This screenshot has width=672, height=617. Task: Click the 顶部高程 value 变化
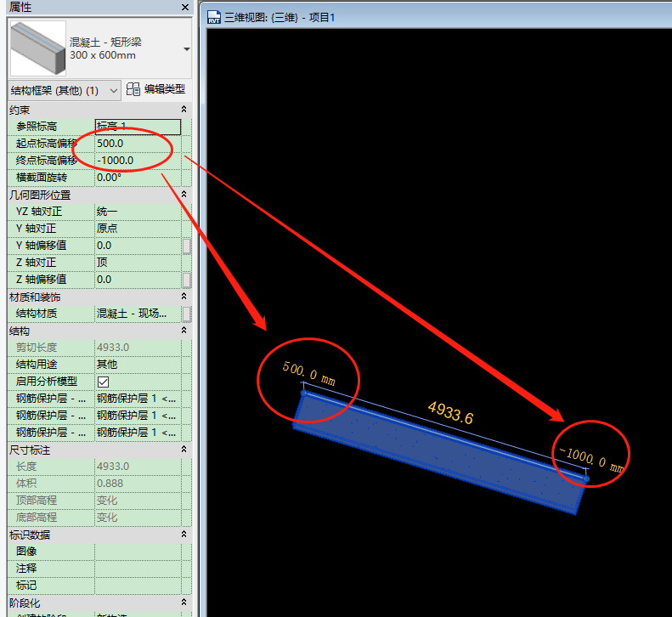[138, 501]
